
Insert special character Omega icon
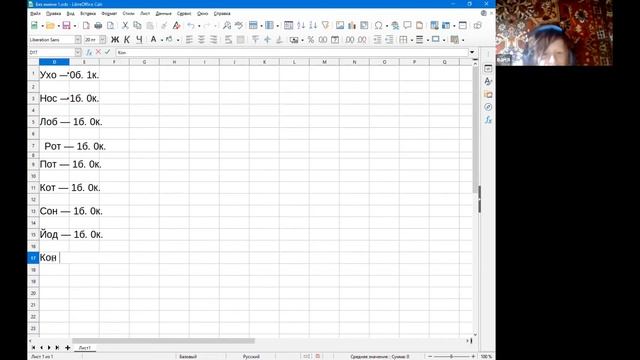pyautogui.click(x=378, y=26)
